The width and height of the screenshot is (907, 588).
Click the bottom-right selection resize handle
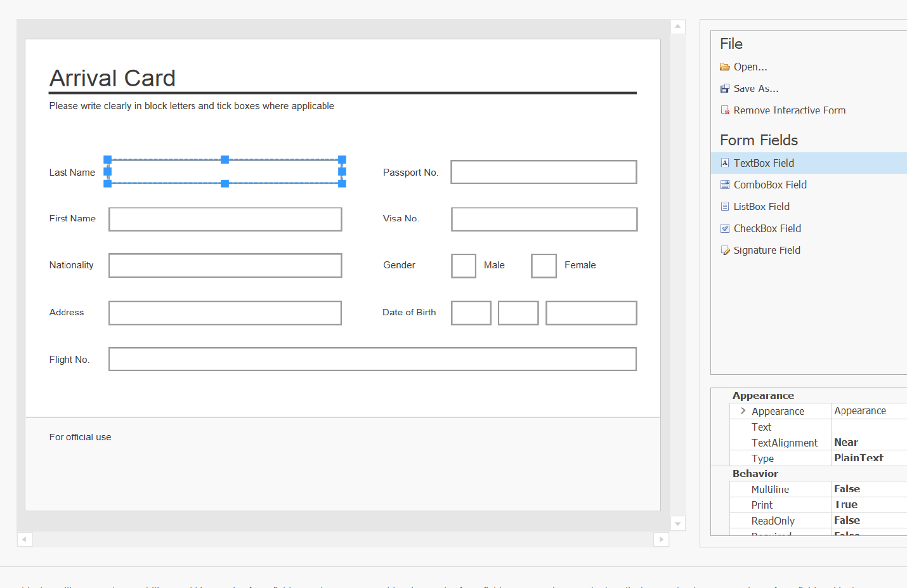[x=343, y=183]
